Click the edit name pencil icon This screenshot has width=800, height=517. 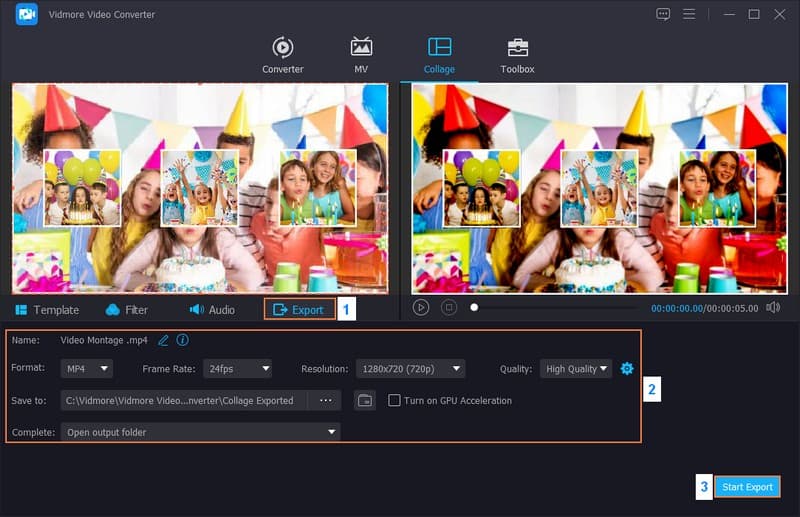click(163, 340)
